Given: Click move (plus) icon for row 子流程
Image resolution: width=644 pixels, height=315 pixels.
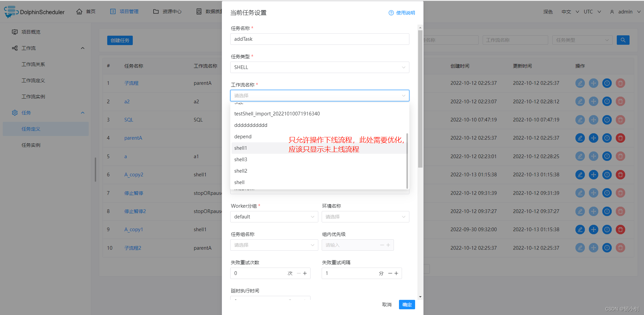Looking at the screenshot, I should point(593,83).
